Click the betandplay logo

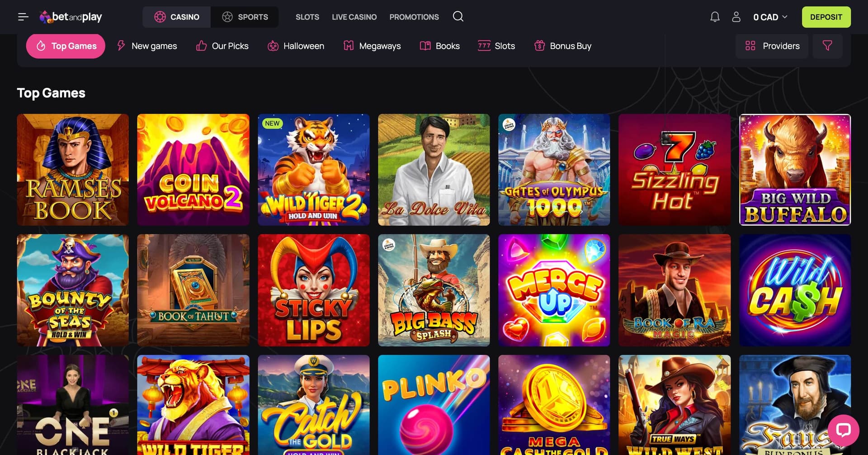tap(71, 17)
